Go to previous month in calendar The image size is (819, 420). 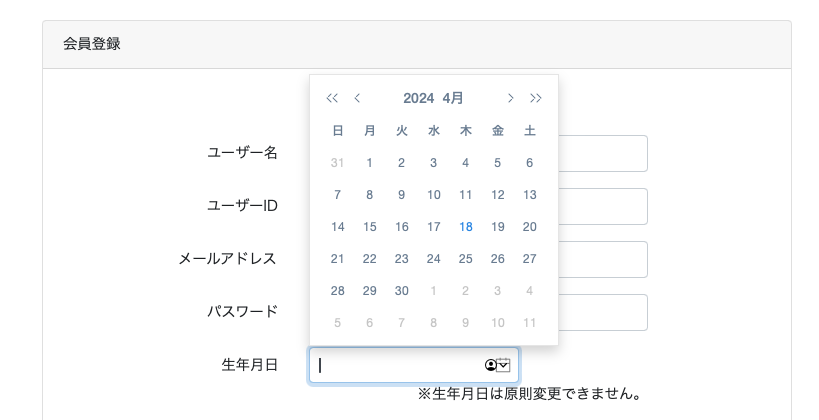[357, 98]
